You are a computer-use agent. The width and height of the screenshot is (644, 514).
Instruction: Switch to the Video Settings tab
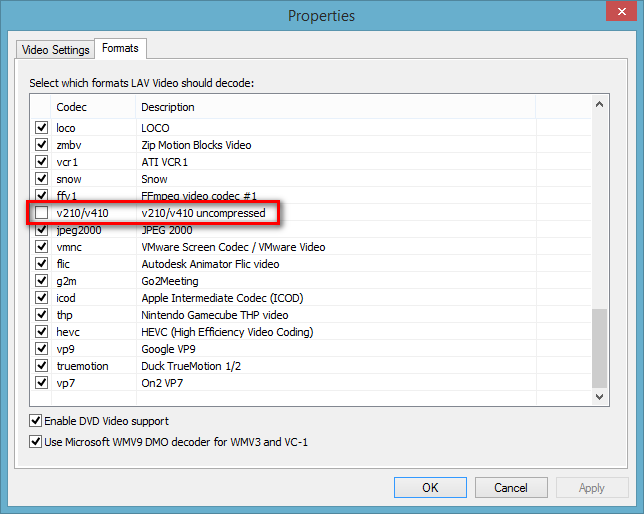pos(55,49)
